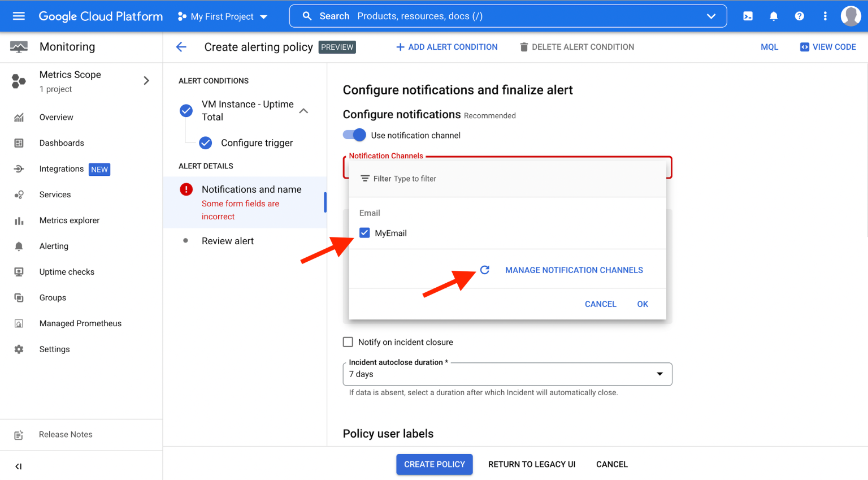Select Review alert step
Screen dimensions: 868x480
[x=228, y=241]
